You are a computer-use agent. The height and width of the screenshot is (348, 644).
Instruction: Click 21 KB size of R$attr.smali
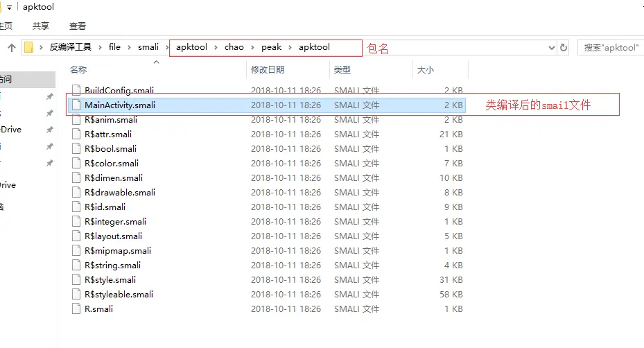tap(451, 134)
